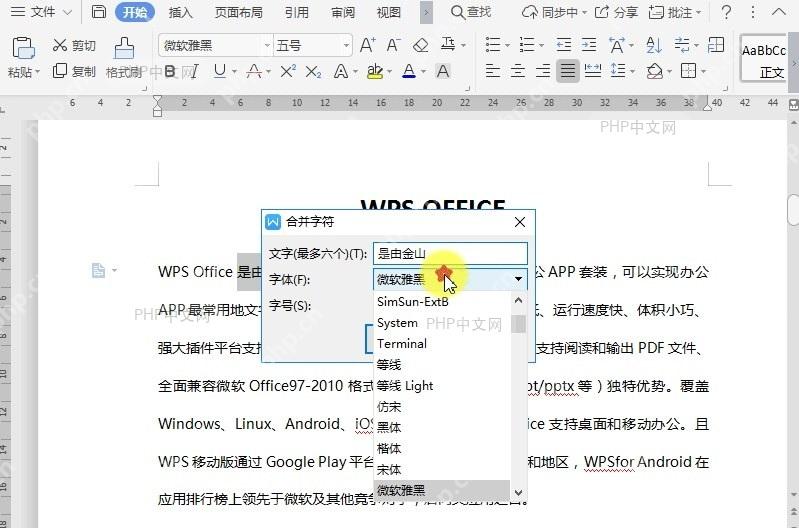Viewport: 799px width, 528px height.
Task: Open the borders dropdown arrow
Action: [x=703, y=71]
